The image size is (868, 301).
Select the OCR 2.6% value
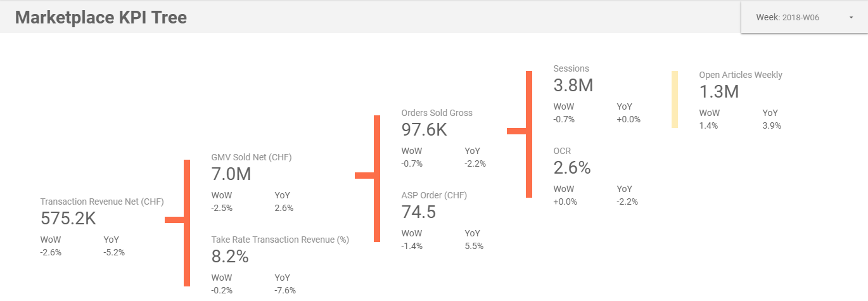click(x=572, y=167)
